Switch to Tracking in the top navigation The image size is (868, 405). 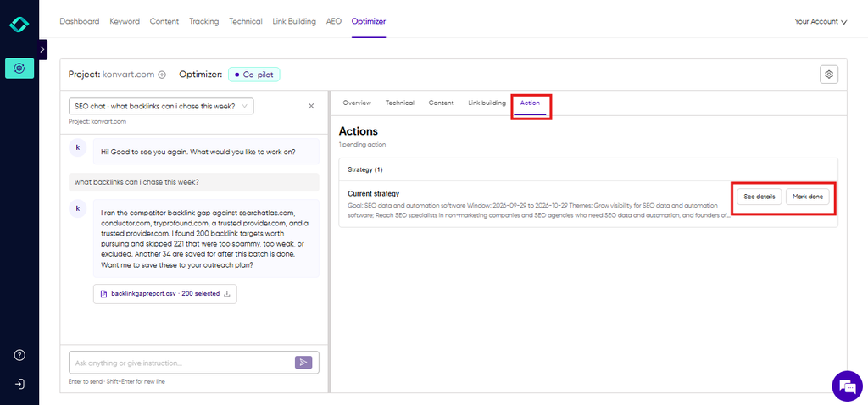(x=203, y=21)
